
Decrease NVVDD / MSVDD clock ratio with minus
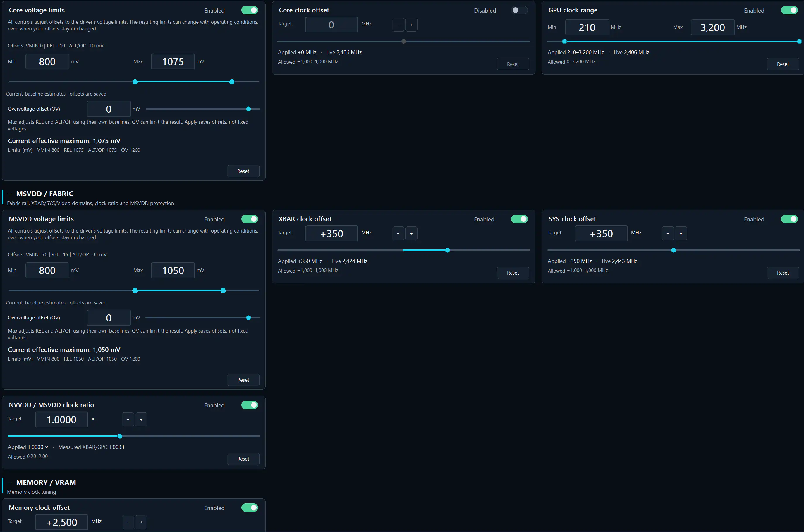point(128,419)
